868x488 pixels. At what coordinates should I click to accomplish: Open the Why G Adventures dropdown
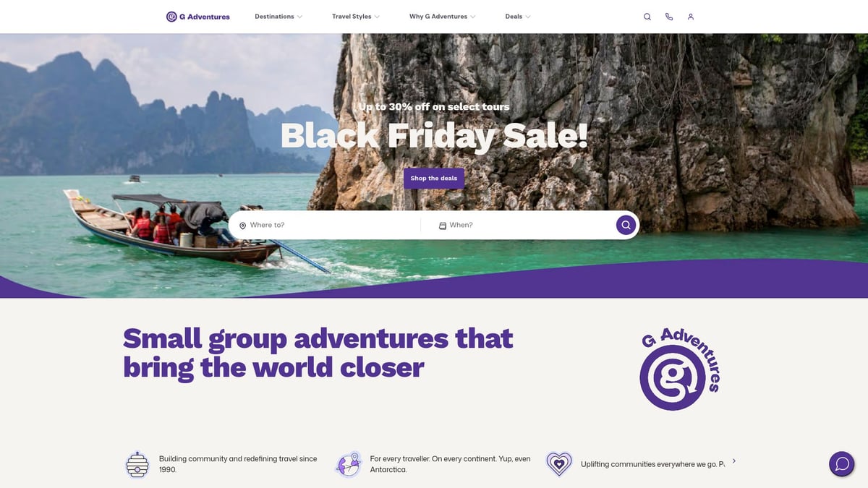point(443,17)
